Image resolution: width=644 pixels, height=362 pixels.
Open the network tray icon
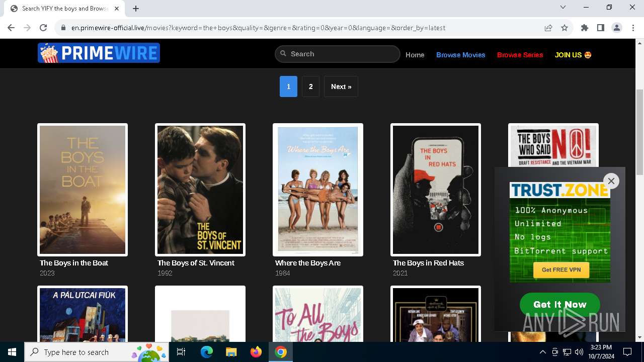click(x=567, y=352)
